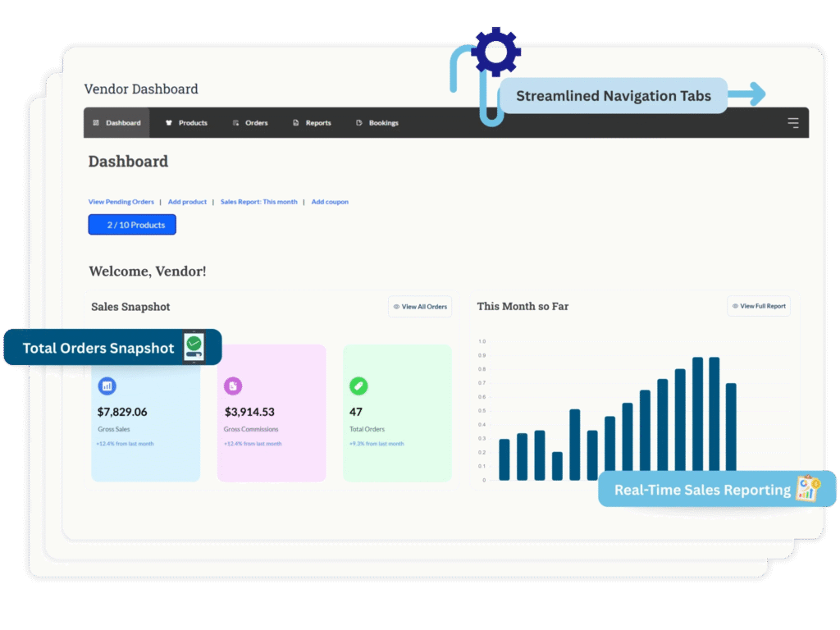The image size is (840, 630).
Task: Open the Dashboard tab
Action: pos(116,123)
